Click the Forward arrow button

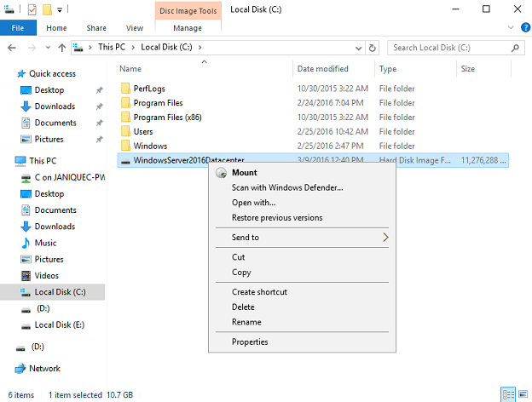click(x=32, y=48)
